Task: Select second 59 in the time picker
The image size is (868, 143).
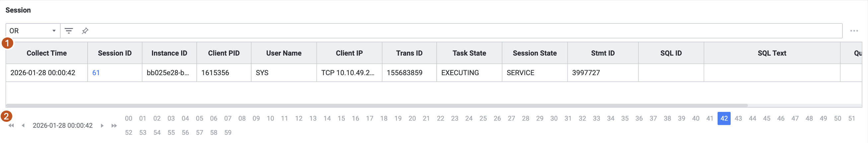Action: pyautogui.click(x=228, y=132)
